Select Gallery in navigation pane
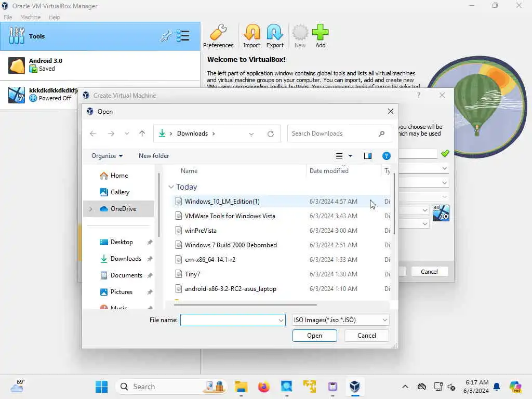Image resolution: width=532 pixels, height=399 pixels. [119, 192]
